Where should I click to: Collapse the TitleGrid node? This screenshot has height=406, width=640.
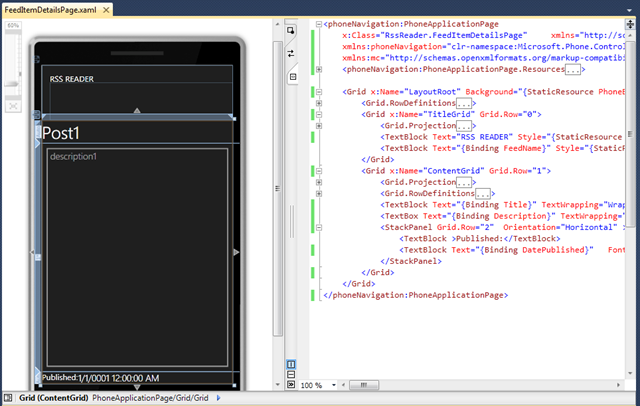tap(319, 115)
